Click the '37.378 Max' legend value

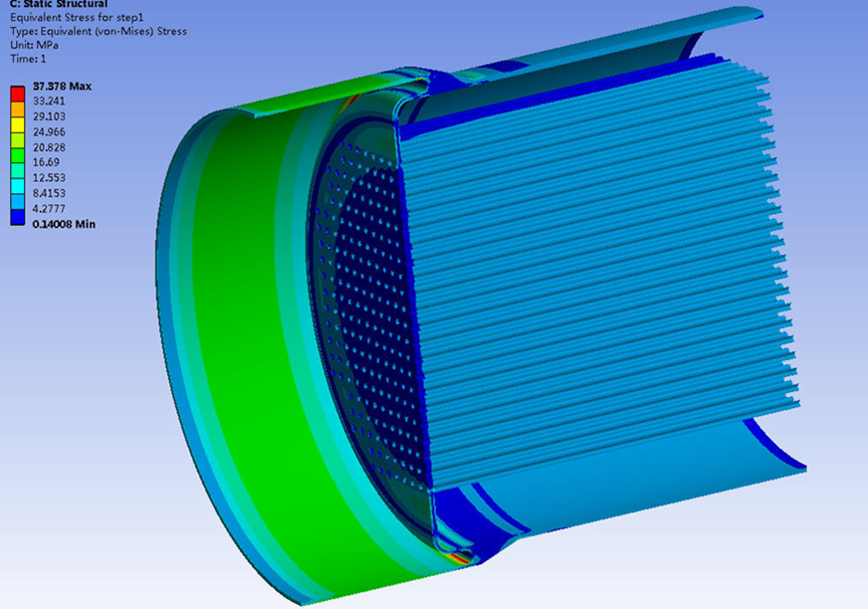[x=62, y=87]
